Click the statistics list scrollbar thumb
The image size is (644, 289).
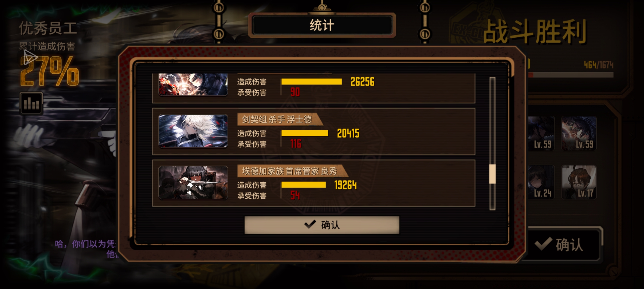492,174
